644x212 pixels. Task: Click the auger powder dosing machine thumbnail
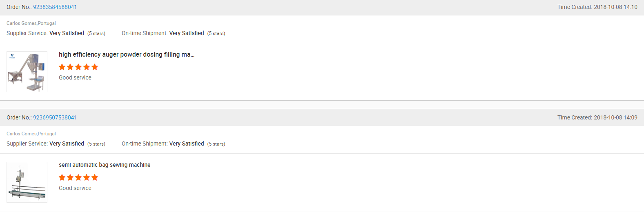point(27,73)
